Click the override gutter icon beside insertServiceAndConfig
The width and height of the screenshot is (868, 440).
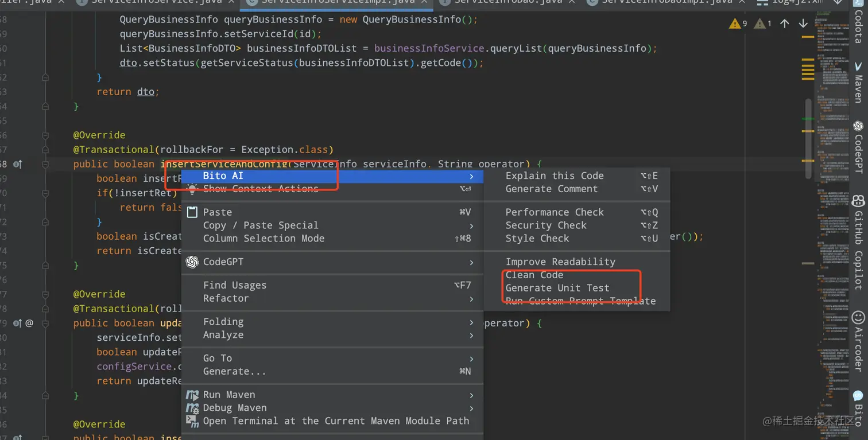[17, 165]
